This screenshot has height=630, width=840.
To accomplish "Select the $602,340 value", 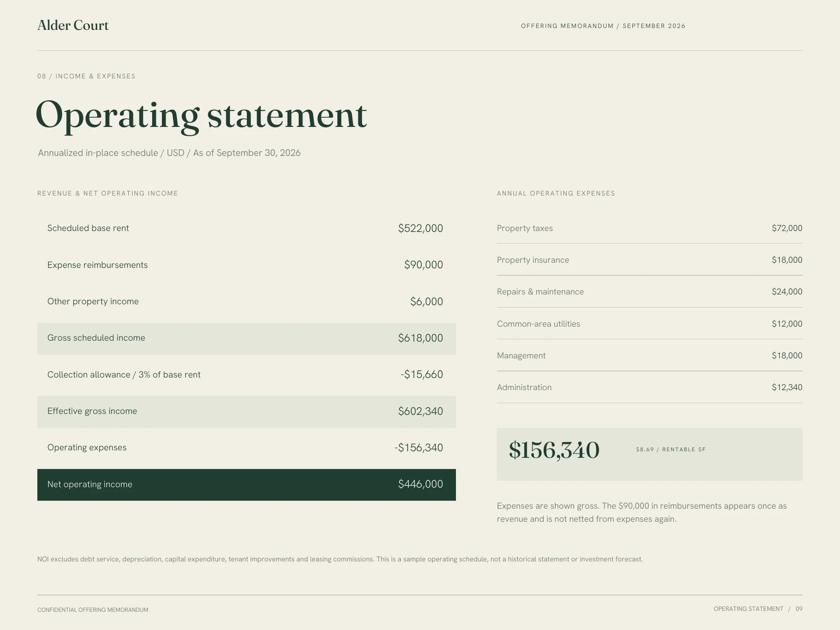I will coord(420,411).
